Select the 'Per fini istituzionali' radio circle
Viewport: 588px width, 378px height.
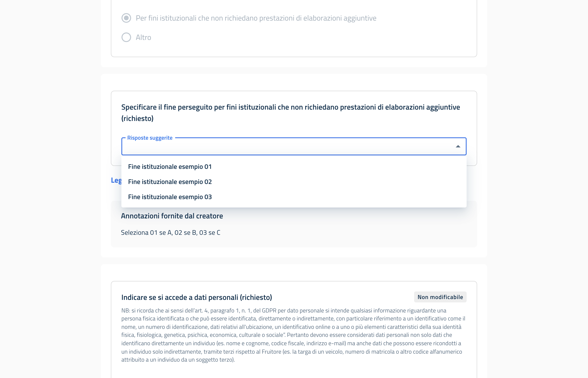(126, 18)
